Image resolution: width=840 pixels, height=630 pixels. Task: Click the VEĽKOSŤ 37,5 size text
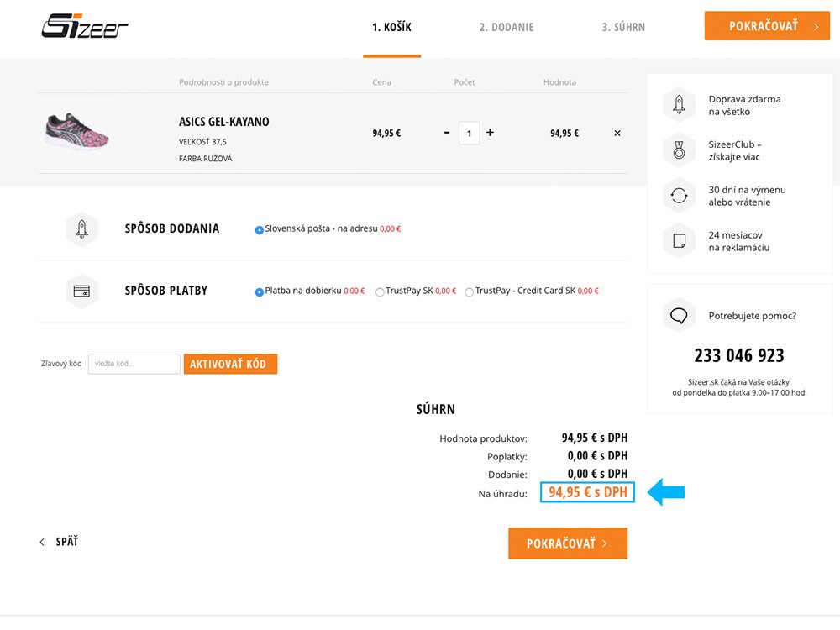(202, 142)
